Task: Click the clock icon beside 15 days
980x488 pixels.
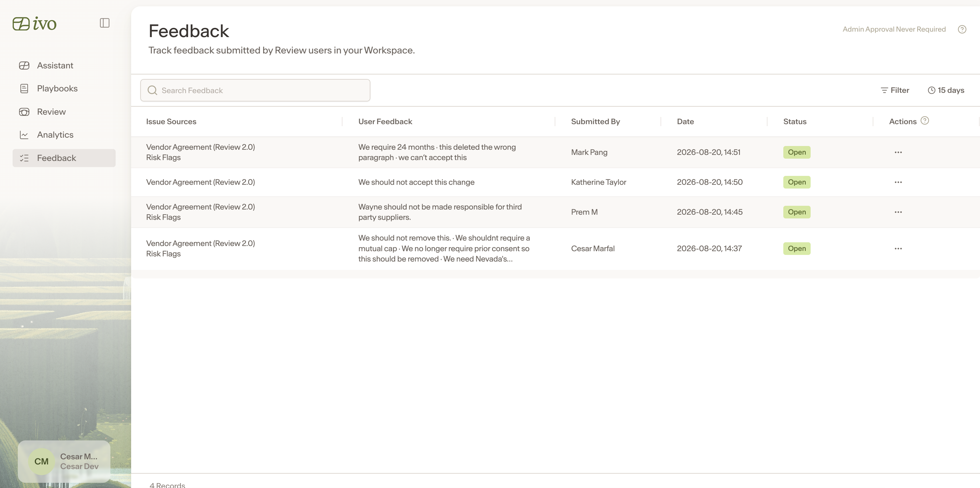Action: pos(931,91)
